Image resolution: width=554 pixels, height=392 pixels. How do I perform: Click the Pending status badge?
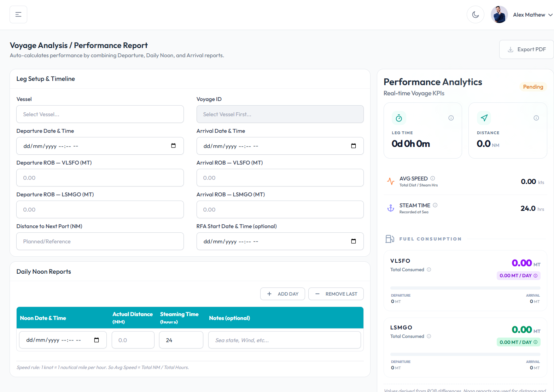[x=533, y=87]
